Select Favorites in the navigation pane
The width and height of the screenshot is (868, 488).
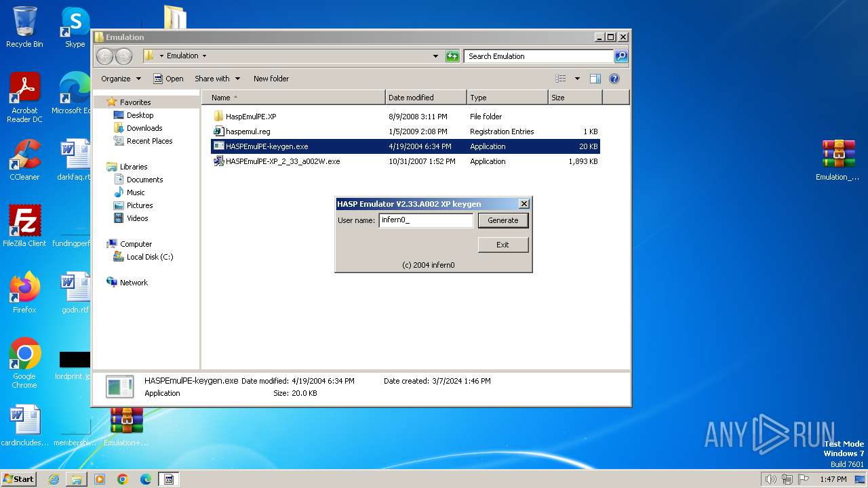tap(135, 102)
